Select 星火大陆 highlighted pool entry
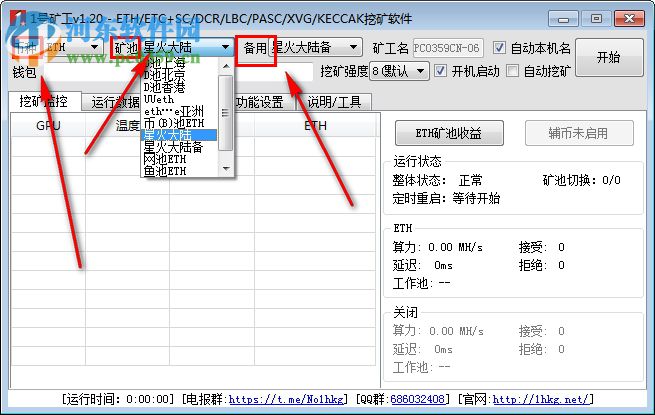655x415 pixels. coord(180,135)
